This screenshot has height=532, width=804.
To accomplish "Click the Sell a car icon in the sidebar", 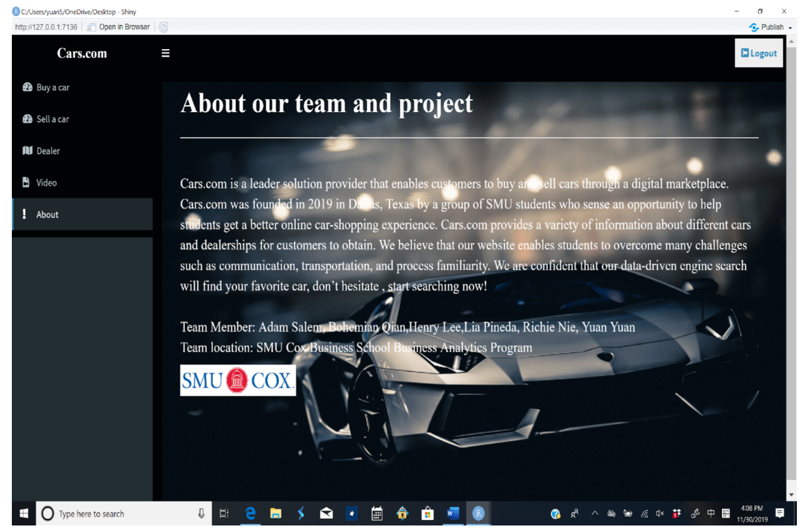I will tap(27, 119).
